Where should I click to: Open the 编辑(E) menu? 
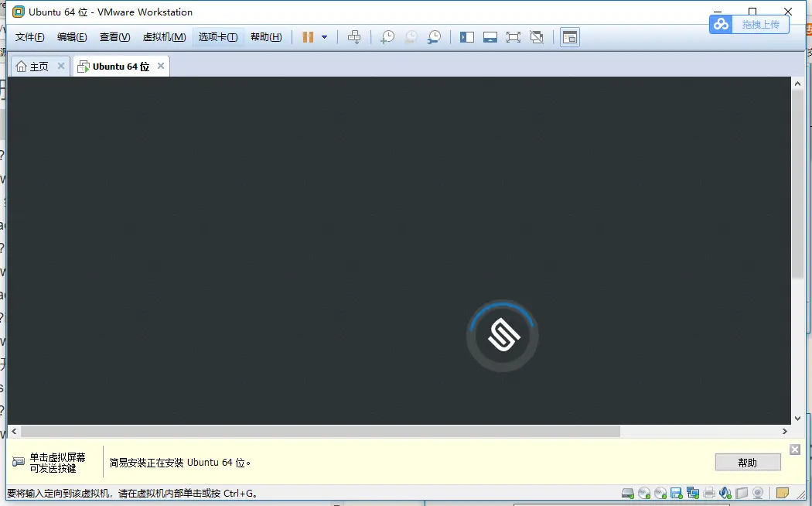pos(72,37)
